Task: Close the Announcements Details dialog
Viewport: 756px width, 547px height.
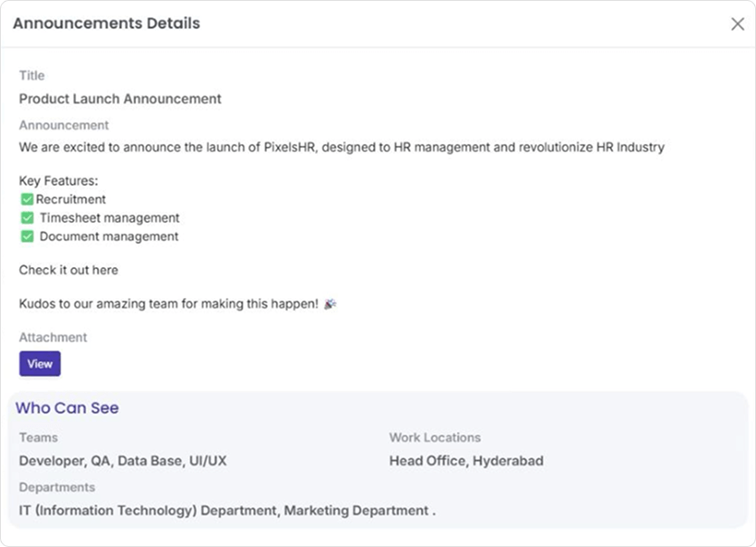Action: (737, 24)
